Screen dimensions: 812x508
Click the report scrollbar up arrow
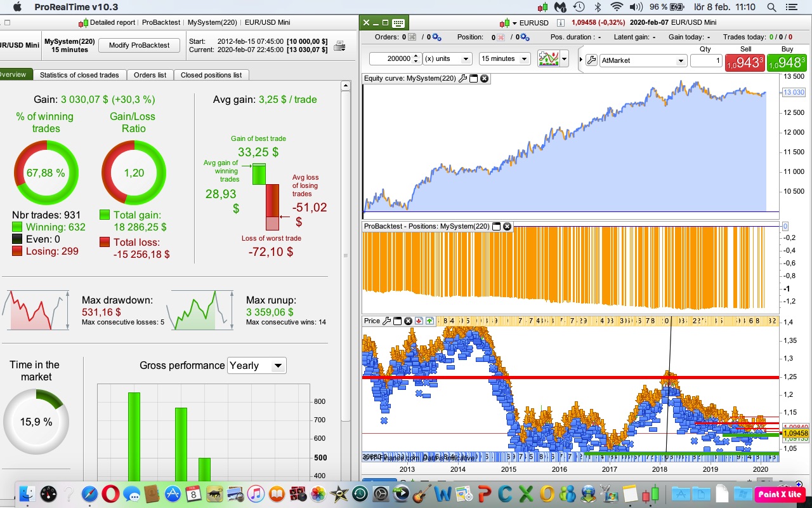click(346, 85)
